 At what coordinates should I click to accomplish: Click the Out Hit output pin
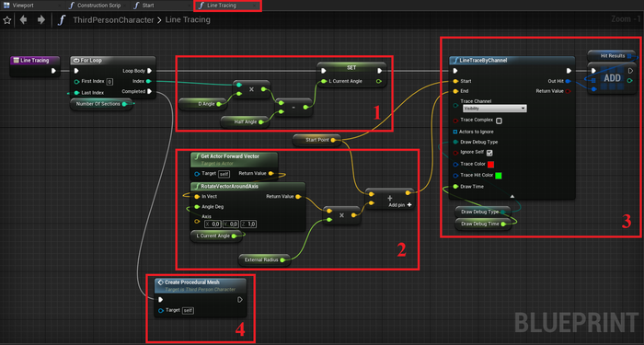pos(568,81)
